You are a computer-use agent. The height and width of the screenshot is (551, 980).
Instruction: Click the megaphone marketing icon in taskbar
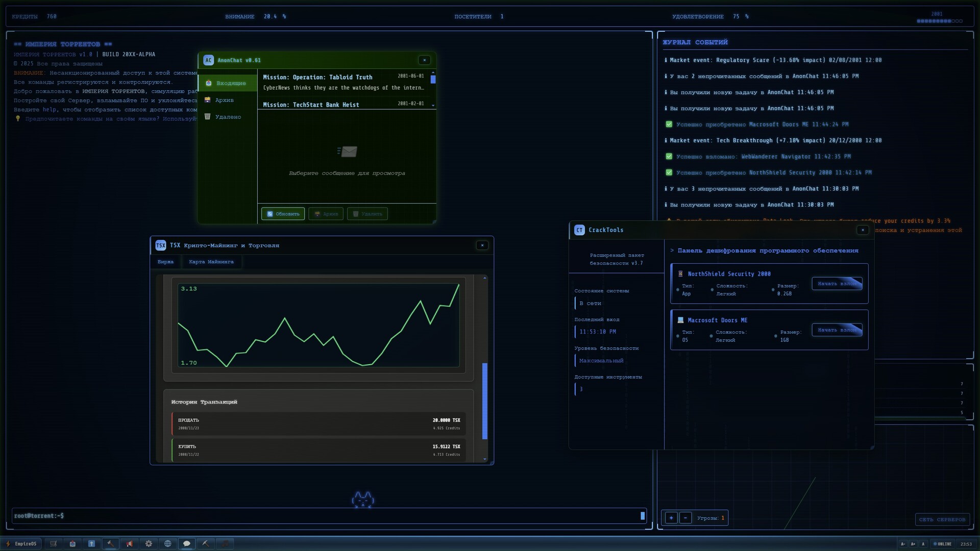point(130,543)
